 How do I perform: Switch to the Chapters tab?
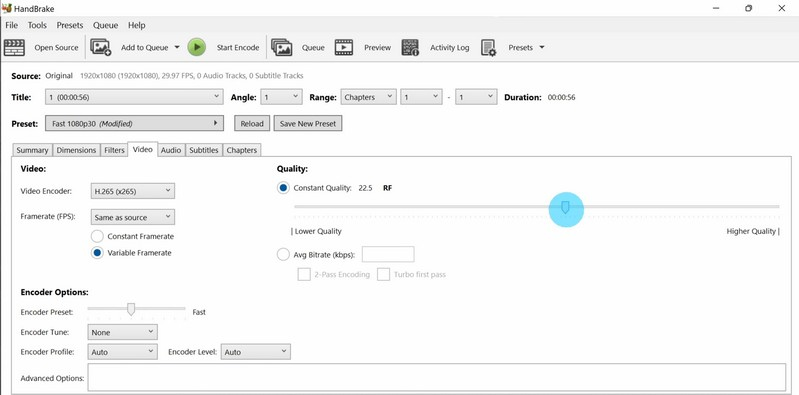[x=242, y=150]
